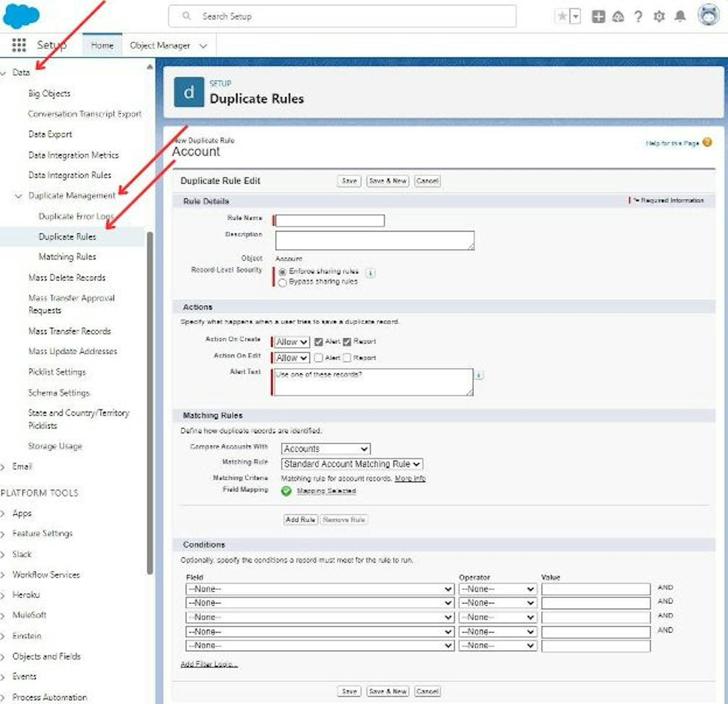
Task: Uncheck Alert for Action On Create
Action: 319,342
